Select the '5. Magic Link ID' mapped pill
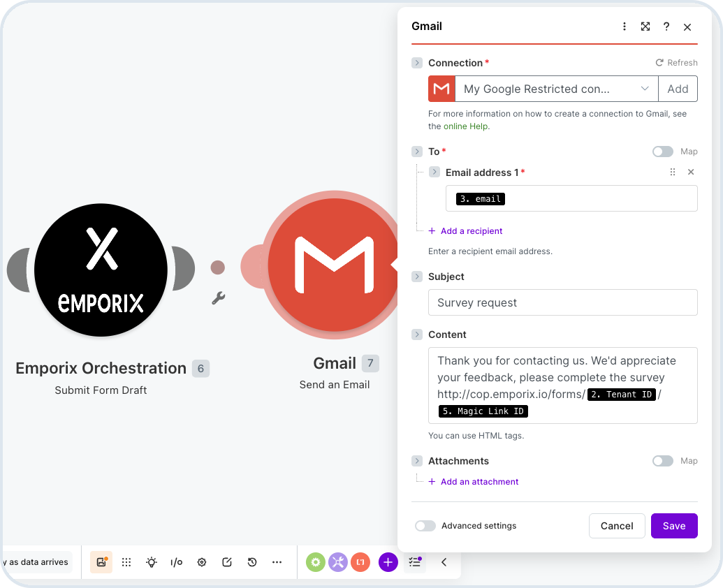 [x=483, y=411]
